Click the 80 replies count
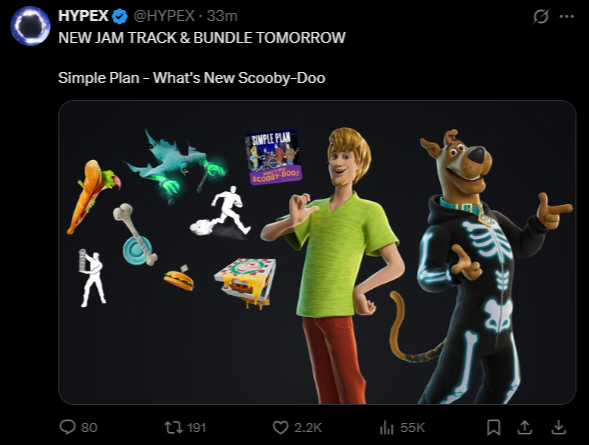589x445 pixels. (x=89, y=427)
